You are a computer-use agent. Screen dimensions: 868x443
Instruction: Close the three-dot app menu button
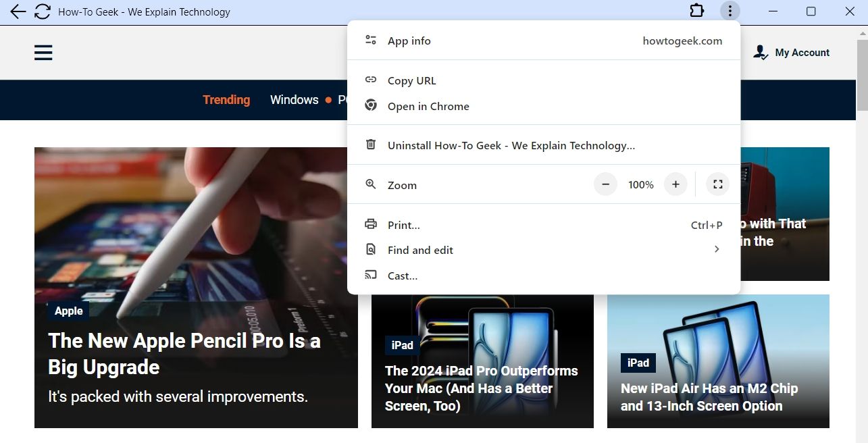[x=730, y=11]
